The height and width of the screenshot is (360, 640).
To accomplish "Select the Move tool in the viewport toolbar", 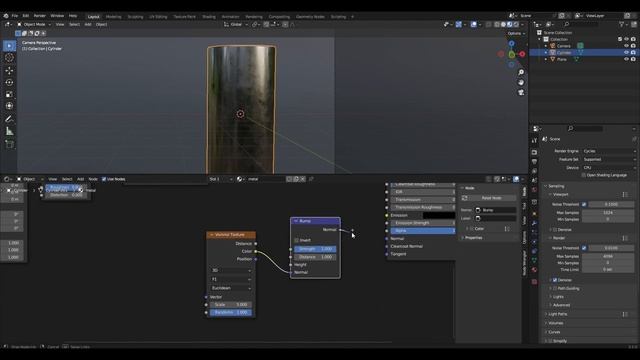I will pyautogui.click(x=9, y=70).
